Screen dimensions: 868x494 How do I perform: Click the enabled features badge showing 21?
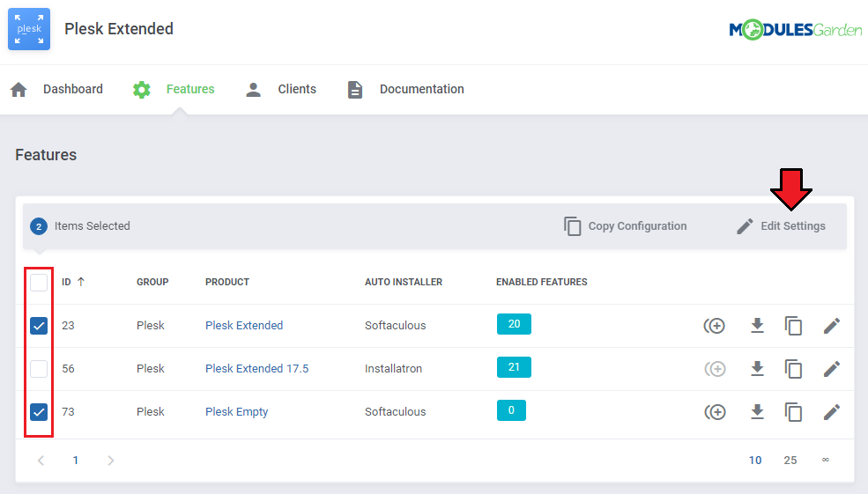(x=514, y=367)
